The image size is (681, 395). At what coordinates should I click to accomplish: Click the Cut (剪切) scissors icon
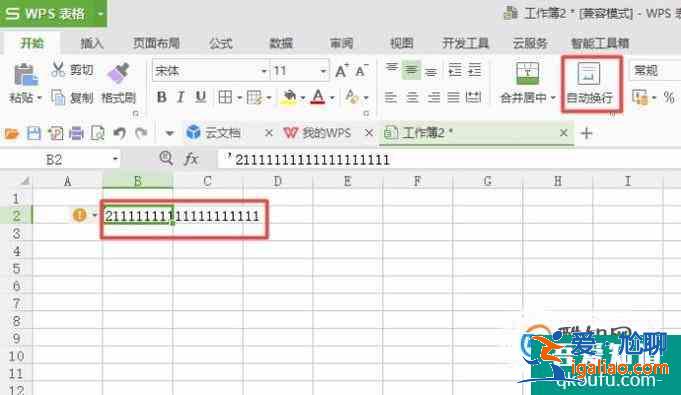pos(58,70)
